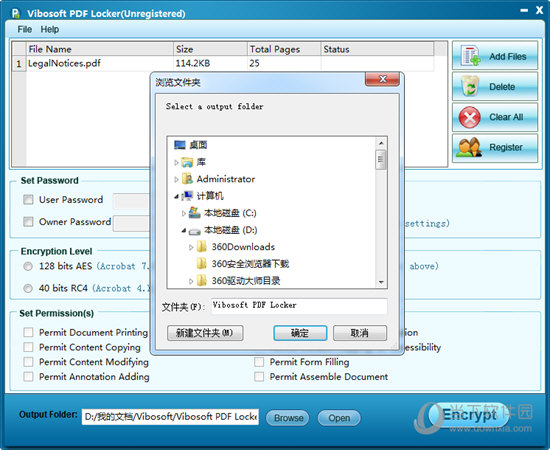Select the LegalNotices.pdf file row
This screenshot has width=550, height=450.
(x=223, y=63)
